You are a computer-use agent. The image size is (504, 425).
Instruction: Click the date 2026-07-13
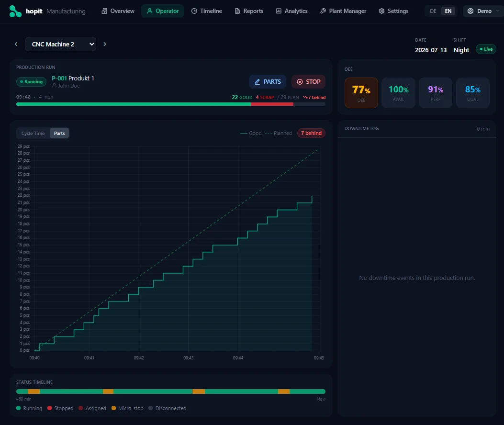[x=431, y=50]
